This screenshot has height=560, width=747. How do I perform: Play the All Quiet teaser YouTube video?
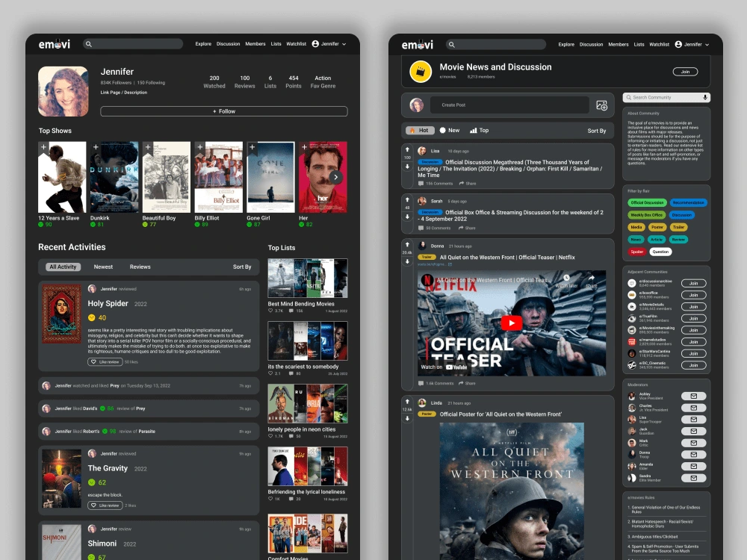tap(512, 323)
